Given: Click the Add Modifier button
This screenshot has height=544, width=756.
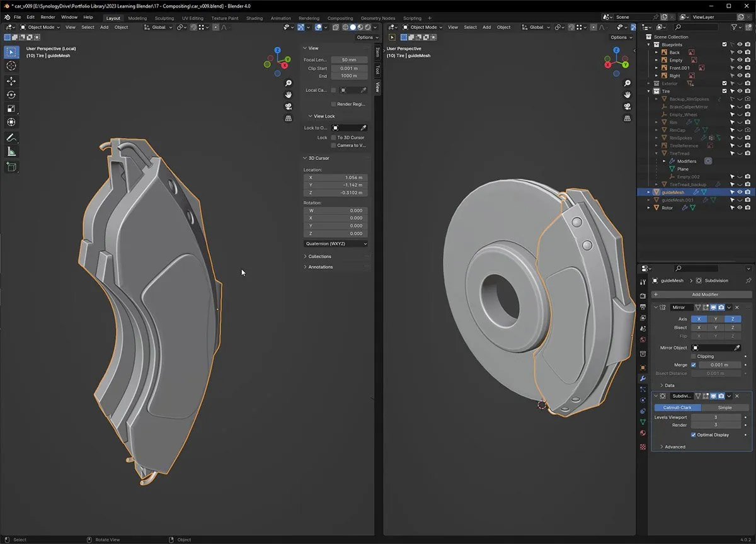Looking at the screenshot, I should click(704, 295).
